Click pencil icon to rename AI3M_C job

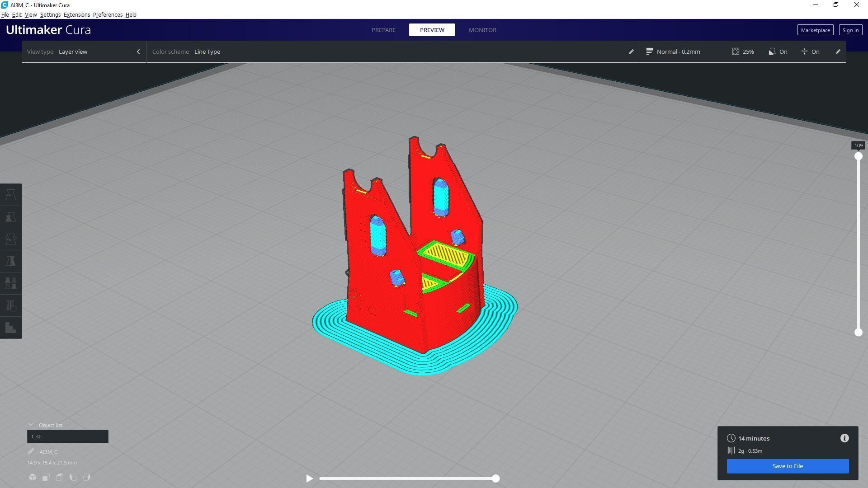[31, 451]
